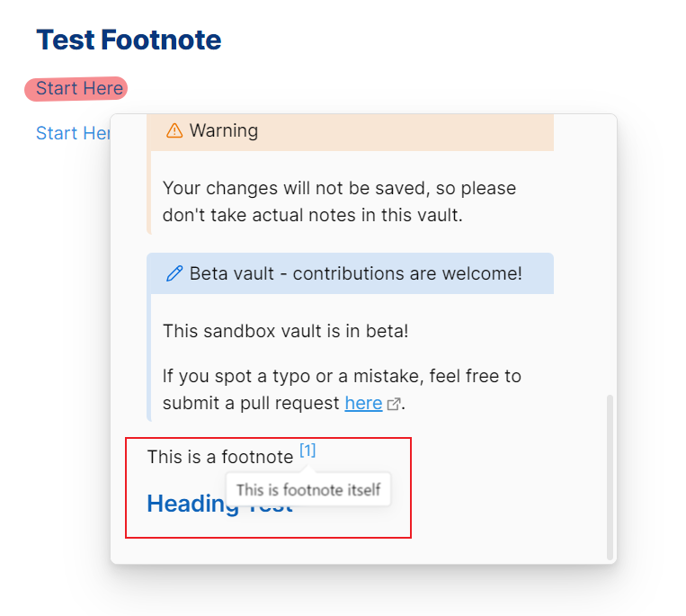The width and height of the screenshot is (686, 616).
Task: Click the red-highlighted 'Start Here' link
Action: click(x=78, y=88)
